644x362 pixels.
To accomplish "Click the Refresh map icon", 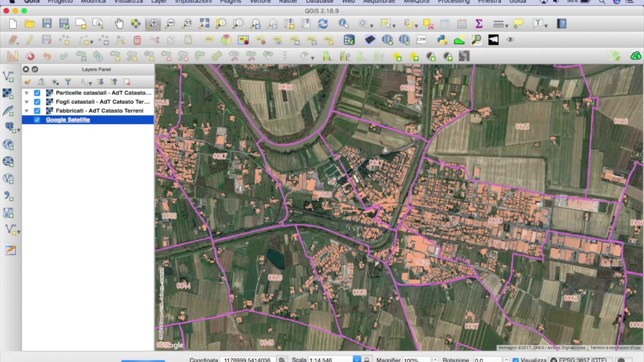I will [x=323, y=24].
